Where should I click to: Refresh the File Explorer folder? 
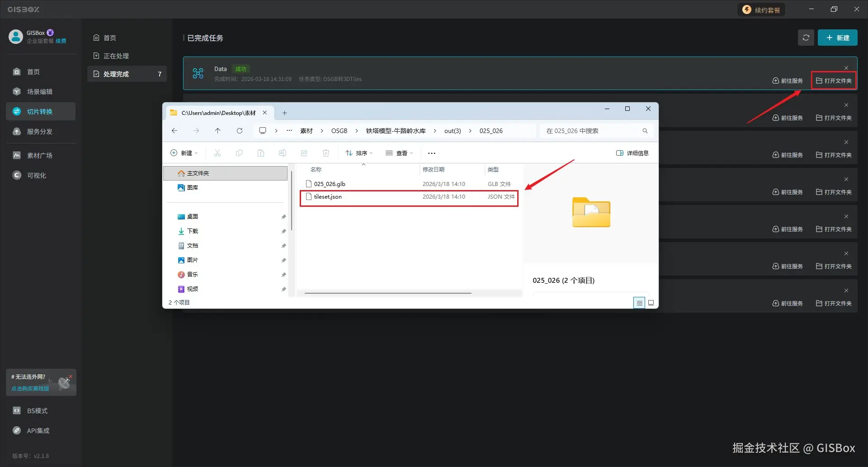(240, 131)
